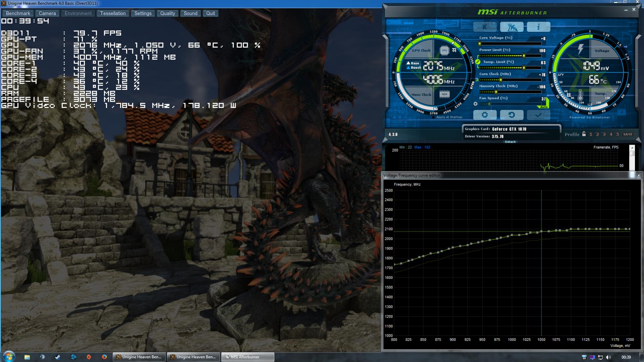Screen dimensions: 644x362
Task: Adjust the Core Voltage slider
Action: [x=510, y=44]
